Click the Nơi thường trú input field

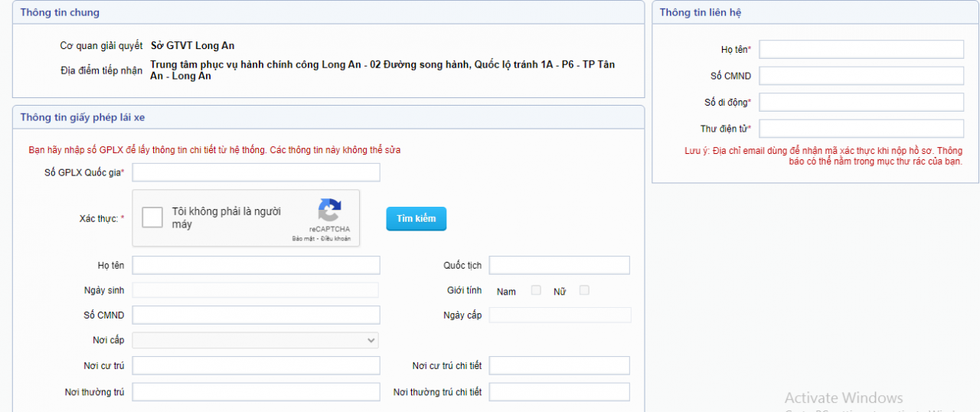pos(256,392)
